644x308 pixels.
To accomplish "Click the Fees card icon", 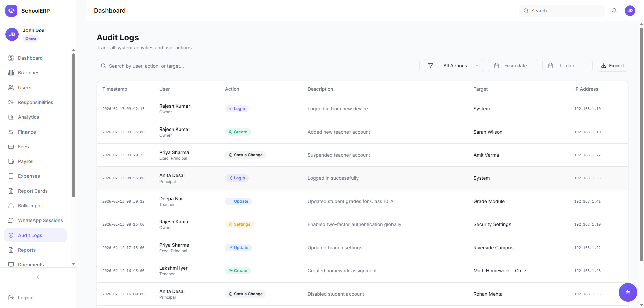I will 11,147.
